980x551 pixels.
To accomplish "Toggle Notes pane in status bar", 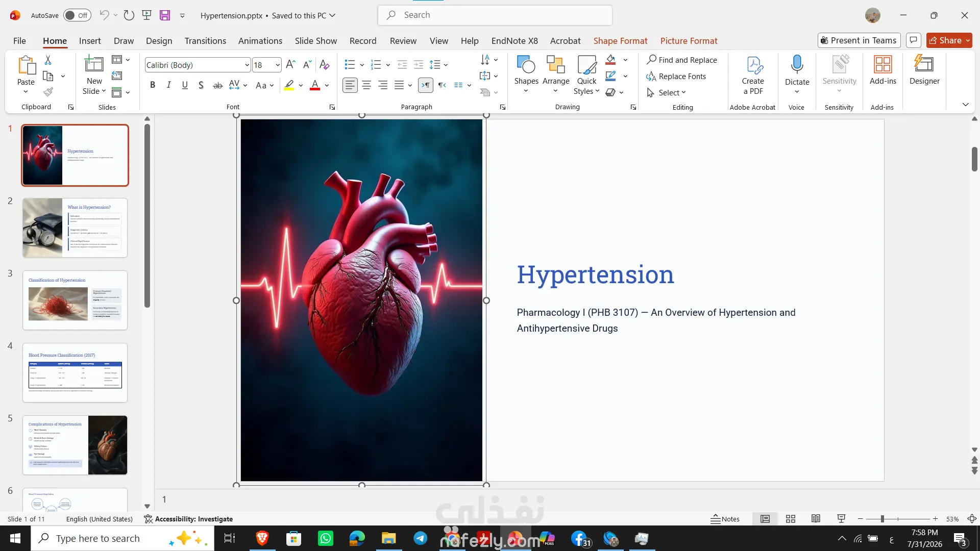I will pyautogui.click(x=725, y=519).
